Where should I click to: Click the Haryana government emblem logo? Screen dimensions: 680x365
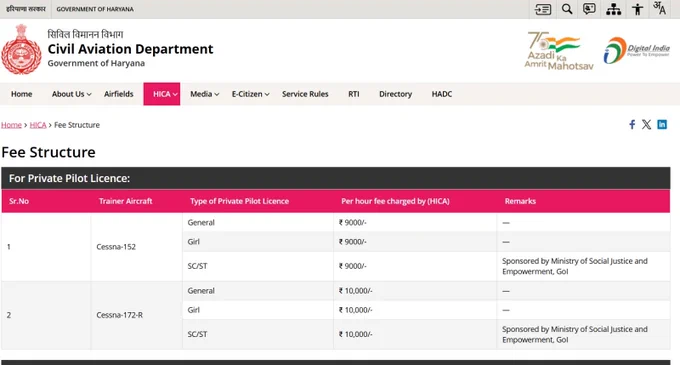(21, 49)
